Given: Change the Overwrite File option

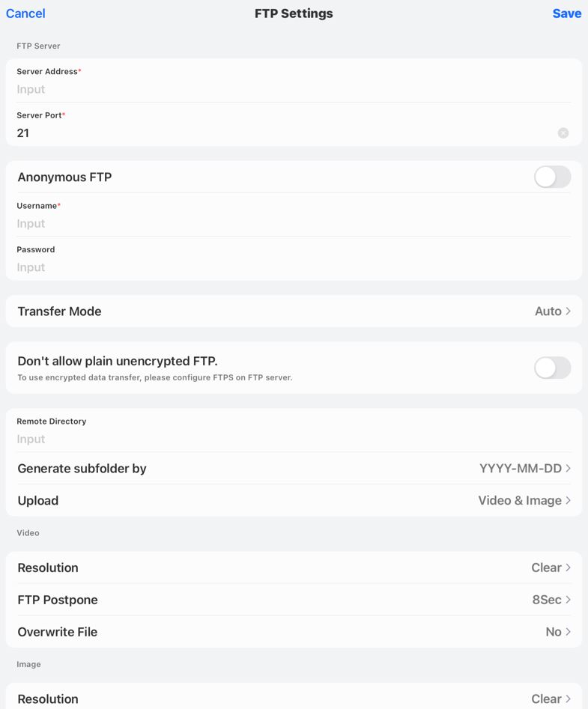Looking at the screenshot, I should [294, 633].
